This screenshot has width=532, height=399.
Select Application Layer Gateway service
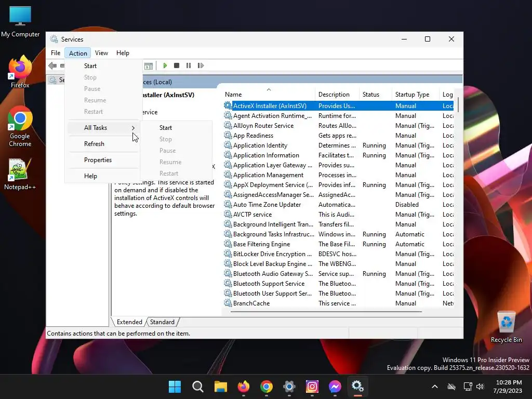tap(338, 165)
